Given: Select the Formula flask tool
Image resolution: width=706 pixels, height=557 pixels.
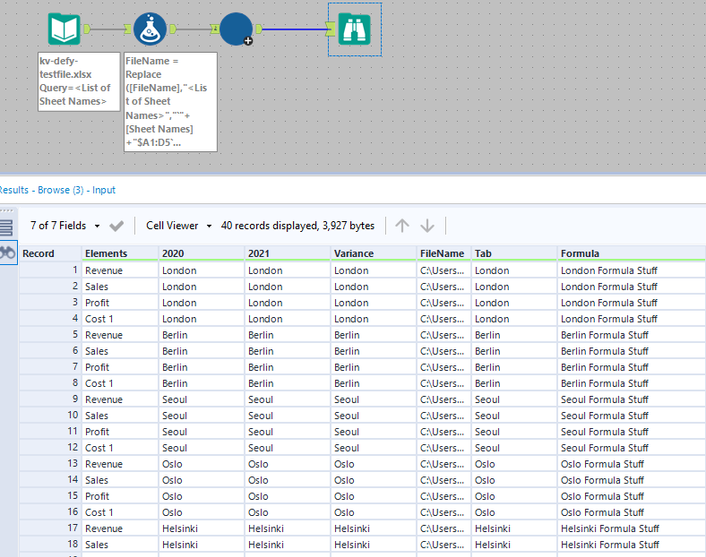Looking at the screenshot, I should [x=150, y=29].
